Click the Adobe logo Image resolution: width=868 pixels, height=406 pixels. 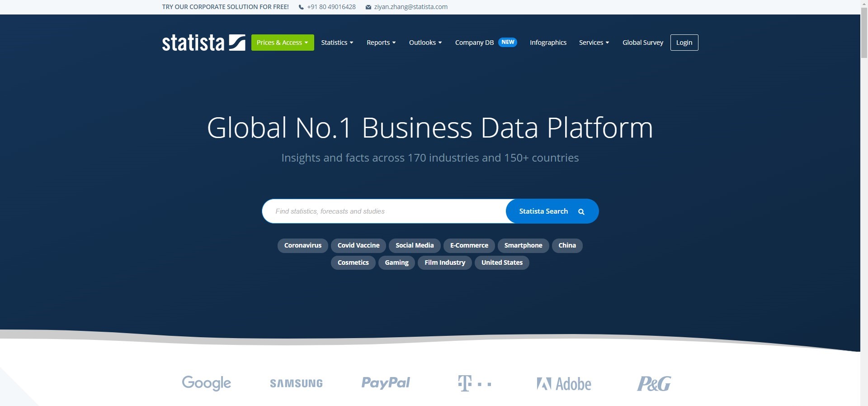(564, 384)
